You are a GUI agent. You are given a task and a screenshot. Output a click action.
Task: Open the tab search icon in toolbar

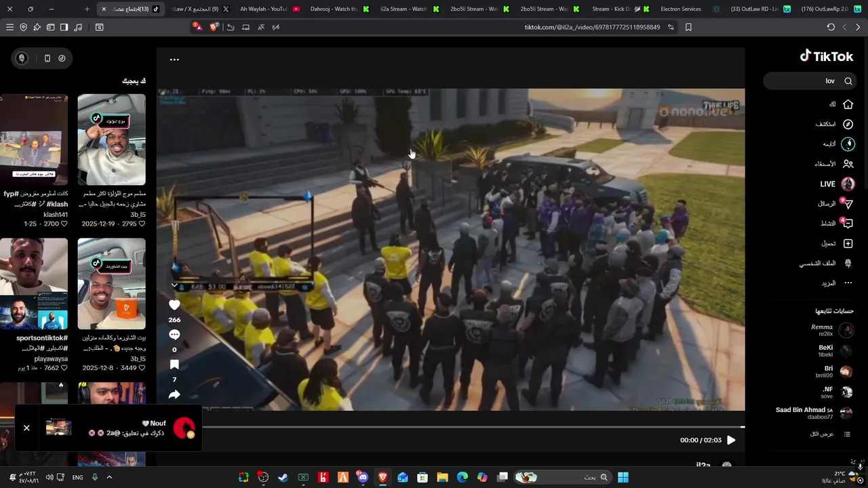(100, 27)
